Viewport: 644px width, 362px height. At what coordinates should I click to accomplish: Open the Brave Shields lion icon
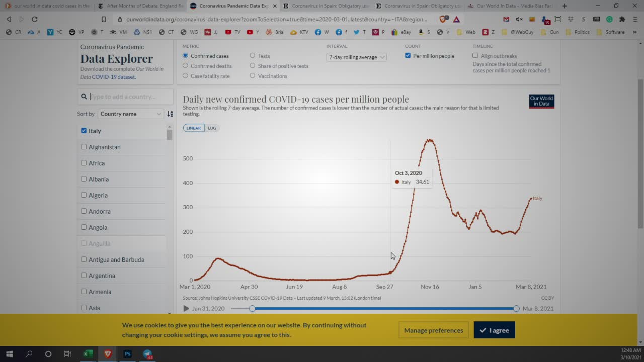pos(443,19)
